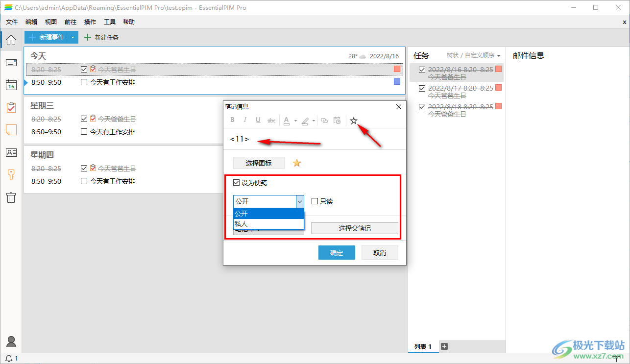This screenshot has height=364, width=630.
Task: Open the Passwords key module in sidebar
Action: point(11,175)
